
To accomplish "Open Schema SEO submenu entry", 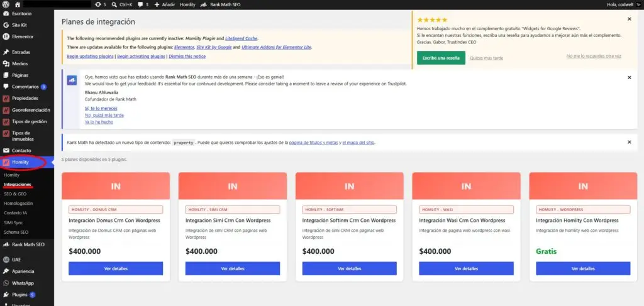I will click(x=16, y=232).
